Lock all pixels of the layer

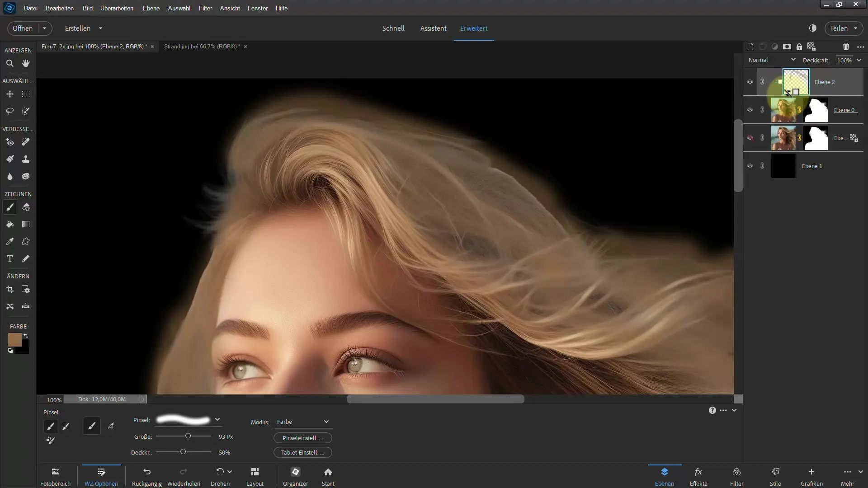click(x=799, y=47)
